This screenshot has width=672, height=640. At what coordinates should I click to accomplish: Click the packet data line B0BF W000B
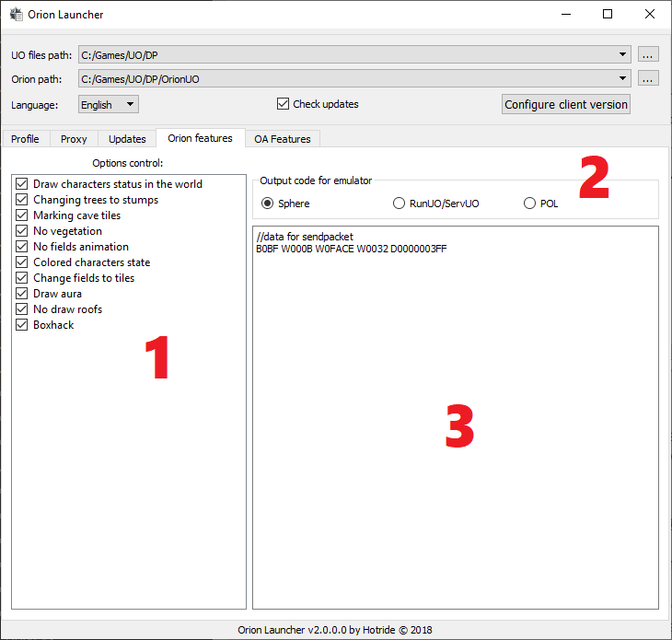[352, 249]
